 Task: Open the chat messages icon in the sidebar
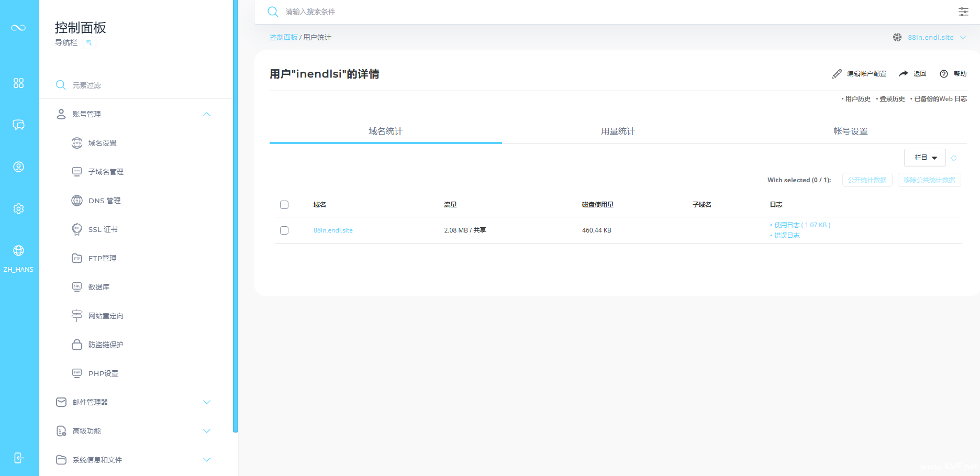pos(19,125)
